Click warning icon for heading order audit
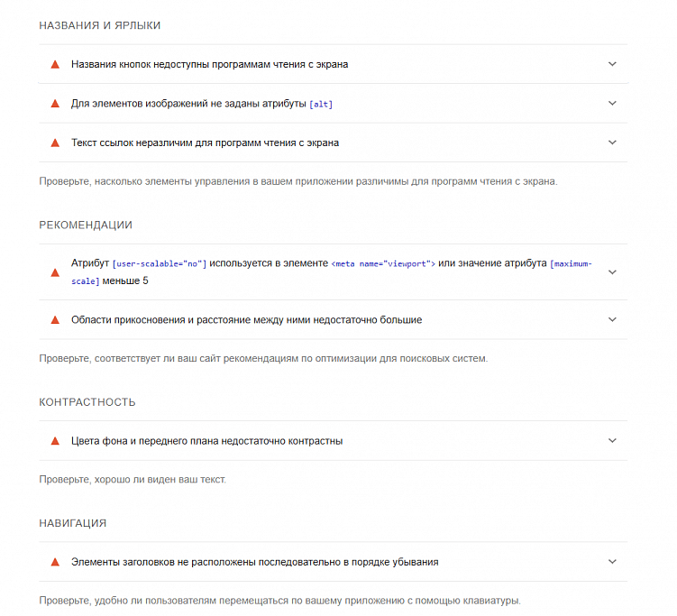Image resolution: width=677 pixels, height=616 pixels. pos(55,562)
